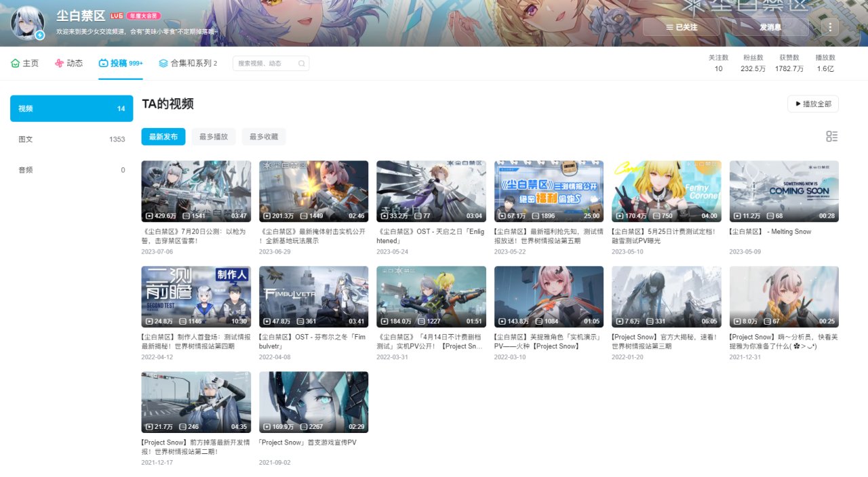Select 音频 category in sidebar
Screen dimensions: 868x477
pyautogui.click(x=71, y=170)
